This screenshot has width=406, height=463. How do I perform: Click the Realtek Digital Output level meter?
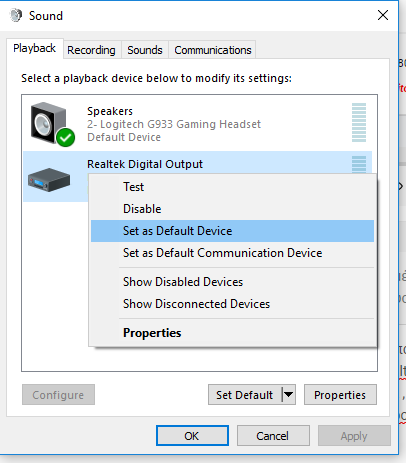click(x=359, y=164)
